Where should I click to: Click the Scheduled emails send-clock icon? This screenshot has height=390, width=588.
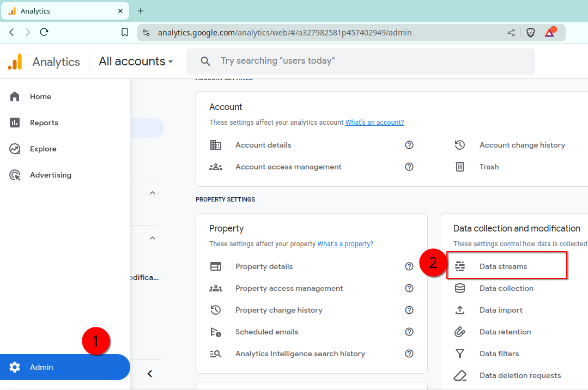pos(216,332)
